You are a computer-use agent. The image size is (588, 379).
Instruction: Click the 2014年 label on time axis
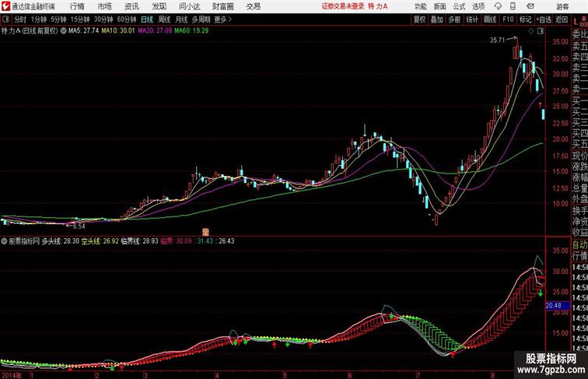(11, 375)
